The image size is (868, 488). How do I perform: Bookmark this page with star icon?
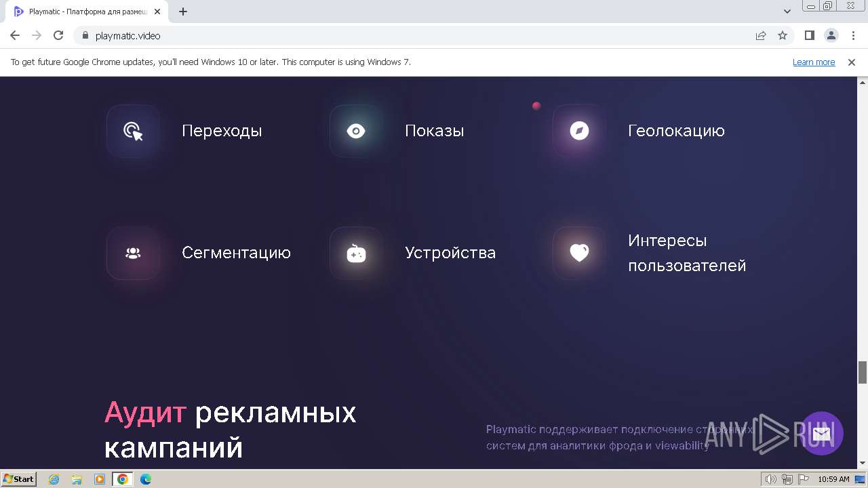783,35
